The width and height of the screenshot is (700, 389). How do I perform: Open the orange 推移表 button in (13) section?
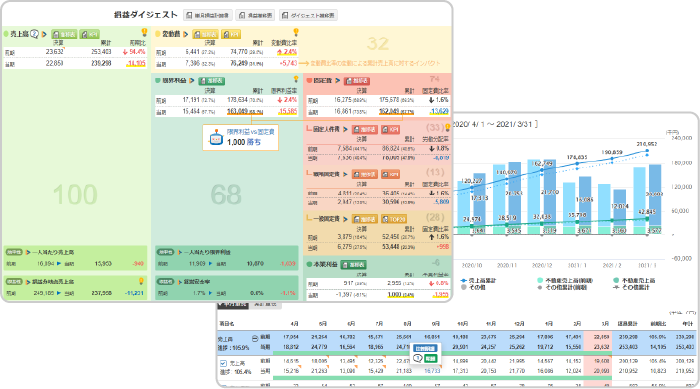(365, 174)
